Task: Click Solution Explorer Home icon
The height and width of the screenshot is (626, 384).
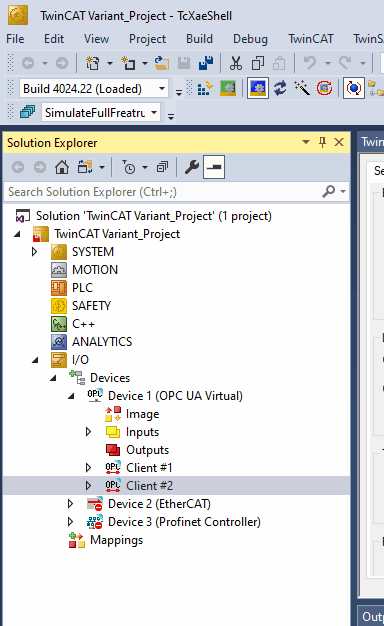Action: coord(62,167)
